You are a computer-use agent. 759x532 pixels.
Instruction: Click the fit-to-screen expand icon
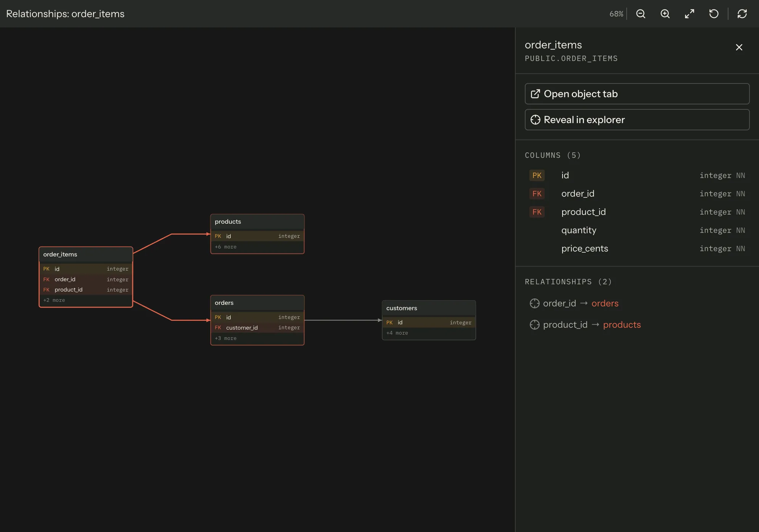pos(690,14)
